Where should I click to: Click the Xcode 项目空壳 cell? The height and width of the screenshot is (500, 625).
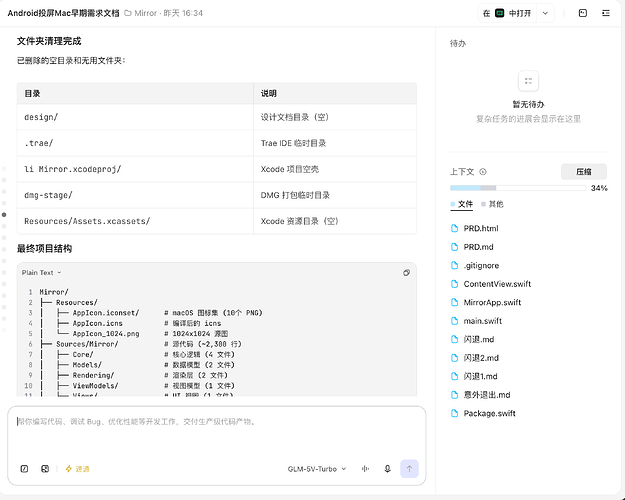335,169
